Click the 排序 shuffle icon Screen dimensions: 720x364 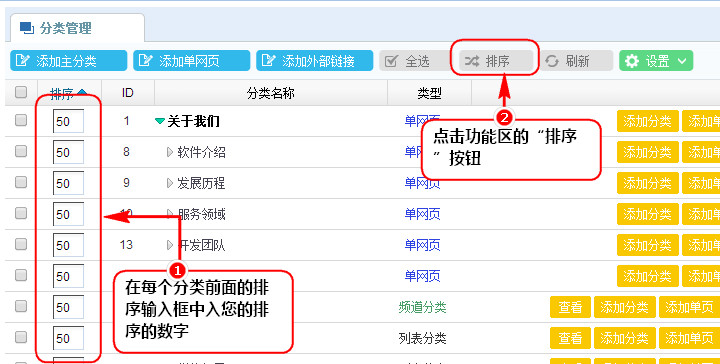coord(472,61)
